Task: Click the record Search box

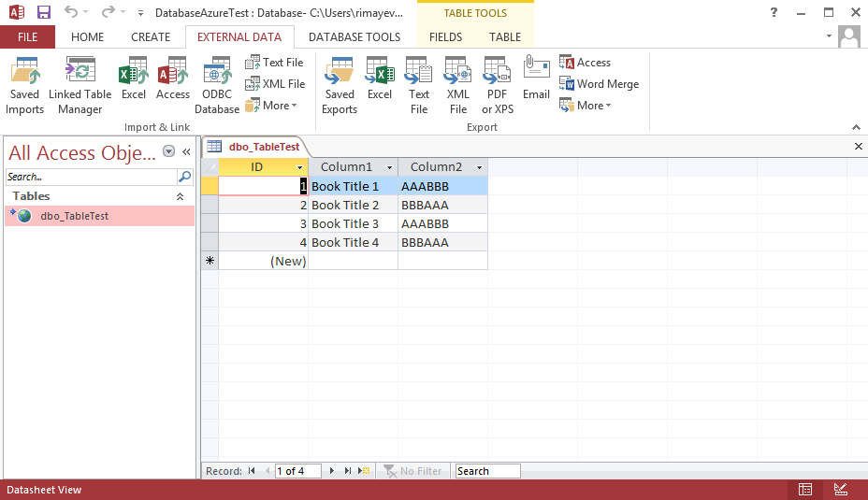Action: click(x=487, y=471)
